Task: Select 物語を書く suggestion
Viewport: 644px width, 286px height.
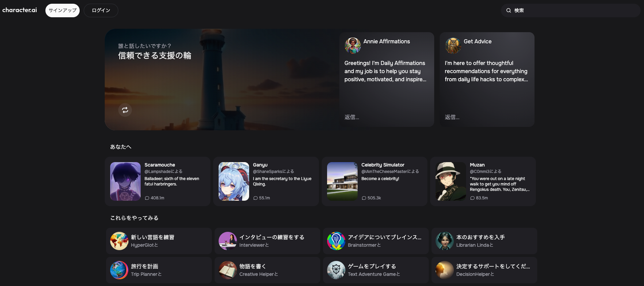Action: click(267, 270)
